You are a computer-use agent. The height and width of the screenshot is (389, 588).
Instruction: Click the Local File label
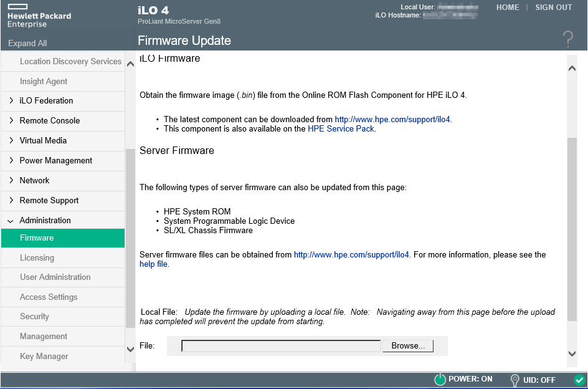click(159, 312)
